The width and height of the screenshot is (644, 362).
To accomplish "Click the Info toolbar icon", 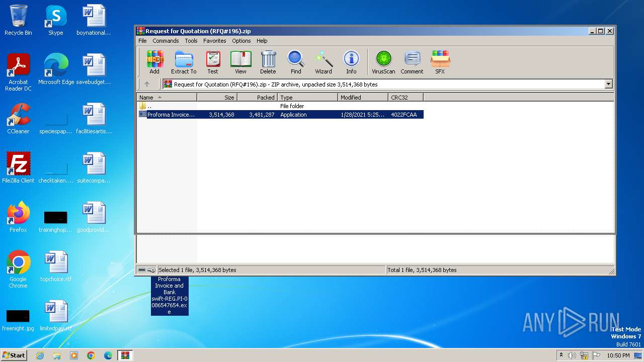I will click(351, 62).
